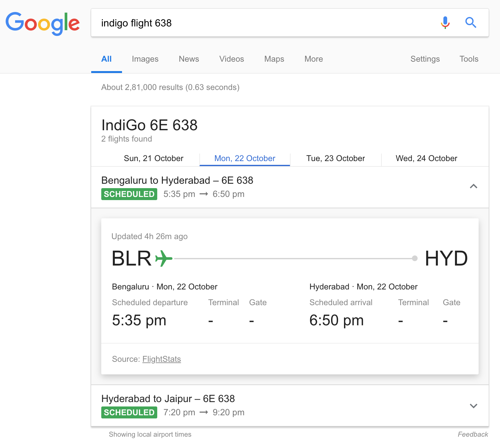Open search Tools

click(469, 59)
